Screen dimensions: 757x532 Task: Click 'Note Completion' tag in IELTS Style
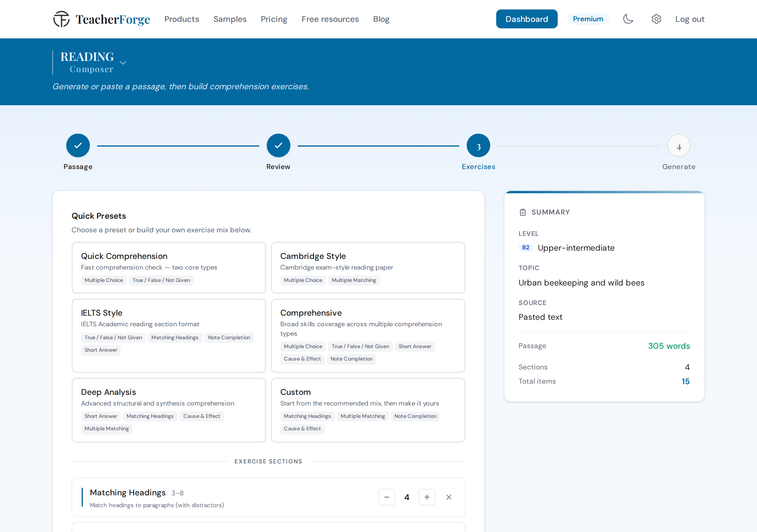point(229,338)
